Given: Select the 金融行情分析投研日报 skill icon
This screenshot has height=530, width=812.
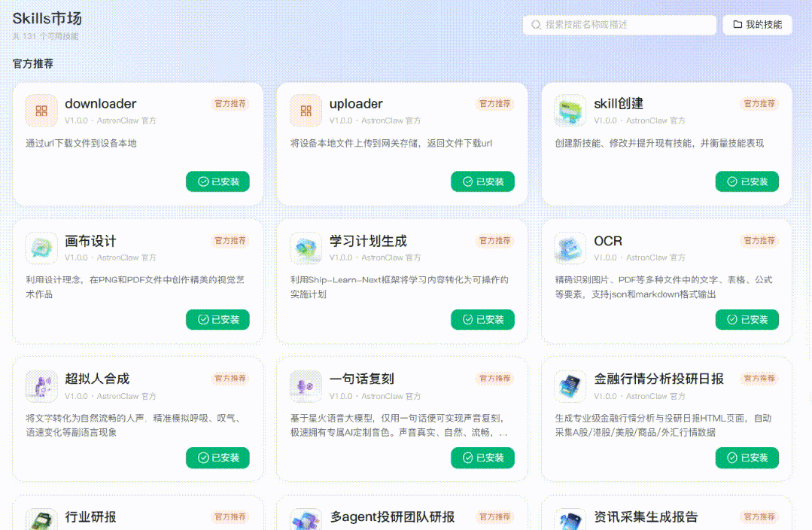Looking at the screenshot, I should (570, 386).
